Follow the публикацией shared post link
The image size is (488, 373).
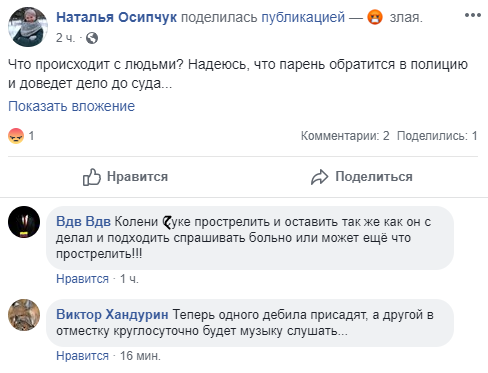coord(303,17)
